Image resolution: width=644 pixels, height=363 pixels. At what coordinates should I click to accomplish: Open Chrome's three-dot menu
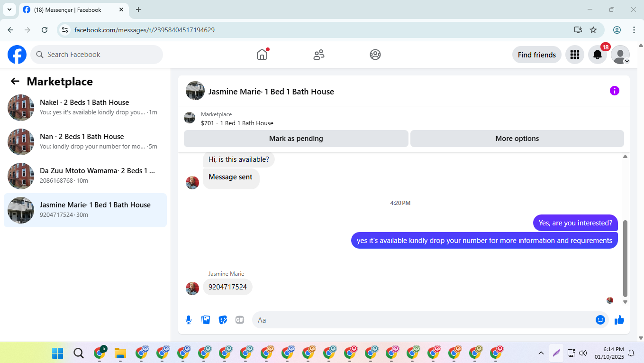pyautogui.click(x=634, y=30)
